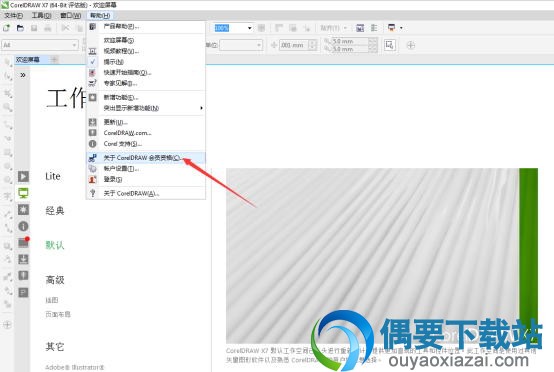Click the round info icon in the welcome sidebar
The height and width of the screenshot is (372, 554).
[x=23, y=226]
